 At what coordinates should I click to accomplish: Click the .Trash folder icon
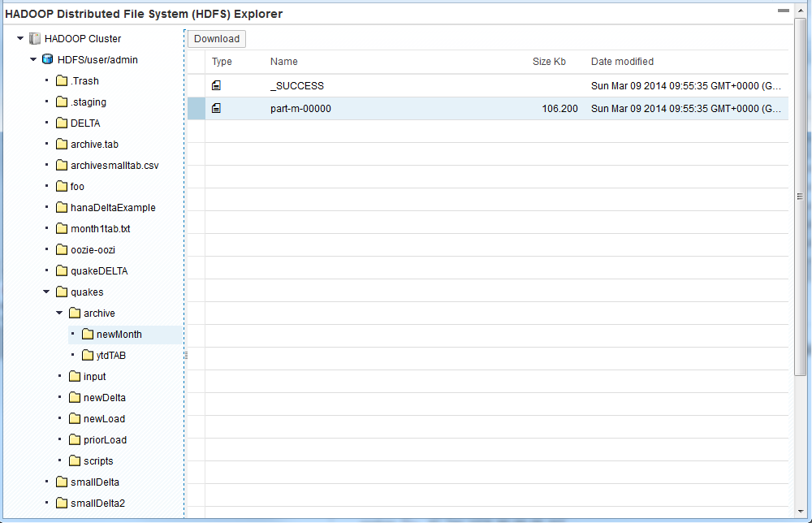point(62,80)
